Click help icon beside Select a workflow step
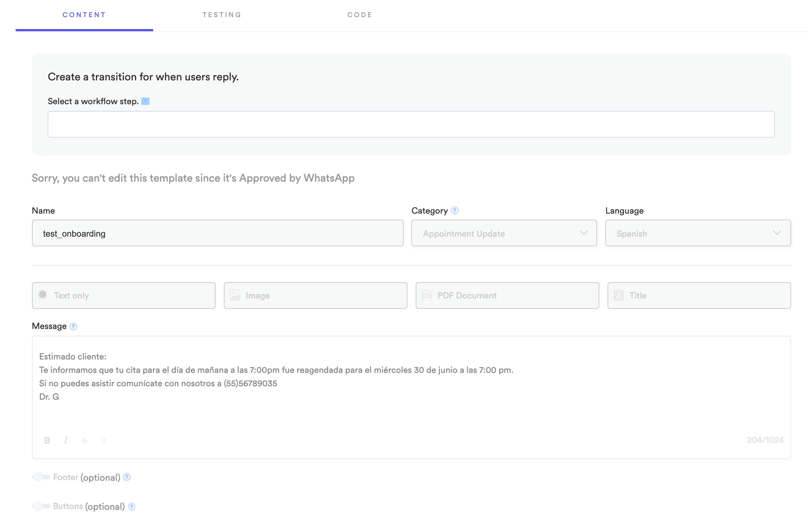This screenshot has width=812, height=518. 145,101
